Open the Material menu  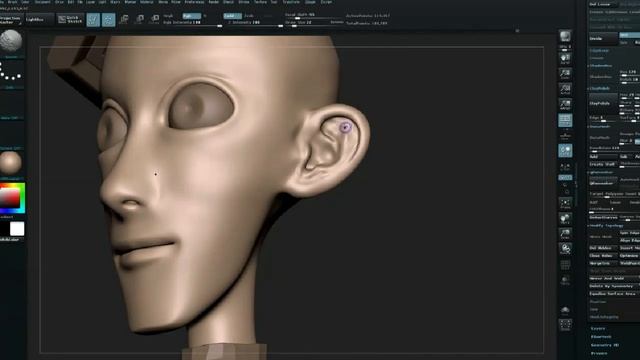coord(147,2)
